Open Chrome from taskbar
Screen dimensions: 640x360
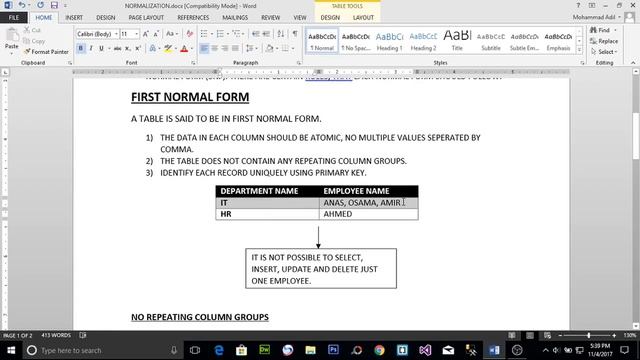coord(379,350)
